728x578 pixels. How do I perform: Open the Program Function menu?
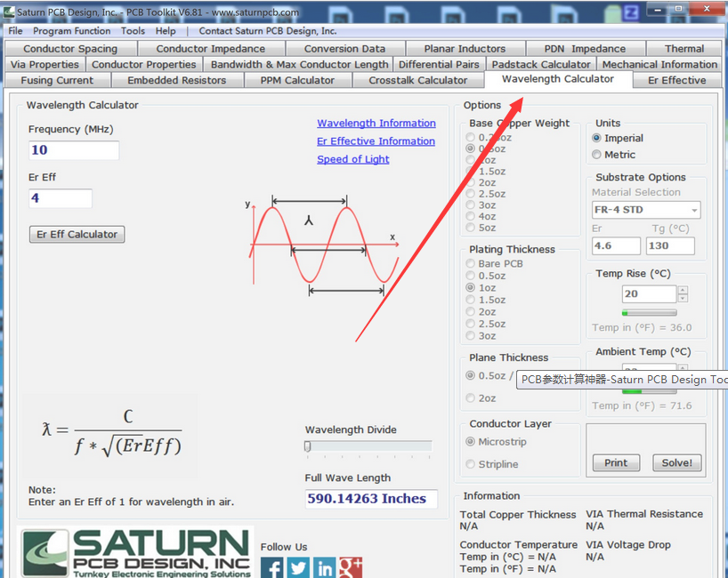71,30
